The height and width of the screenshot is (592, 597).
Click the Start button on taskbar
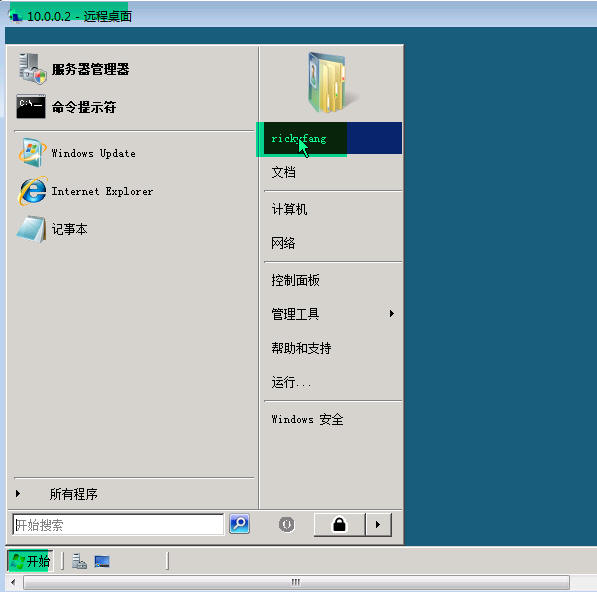pyautogui.click(x=30, y=561)
